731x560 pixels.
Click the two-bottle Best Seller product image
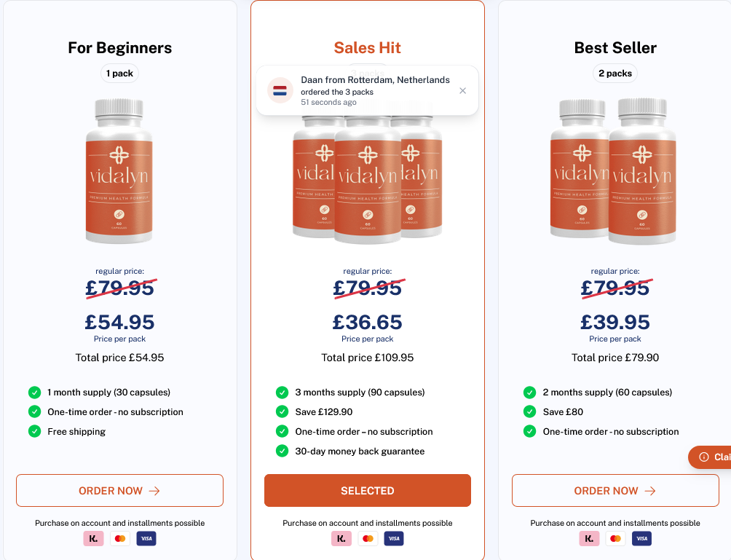pyautogui.click(x=615, y=172)
